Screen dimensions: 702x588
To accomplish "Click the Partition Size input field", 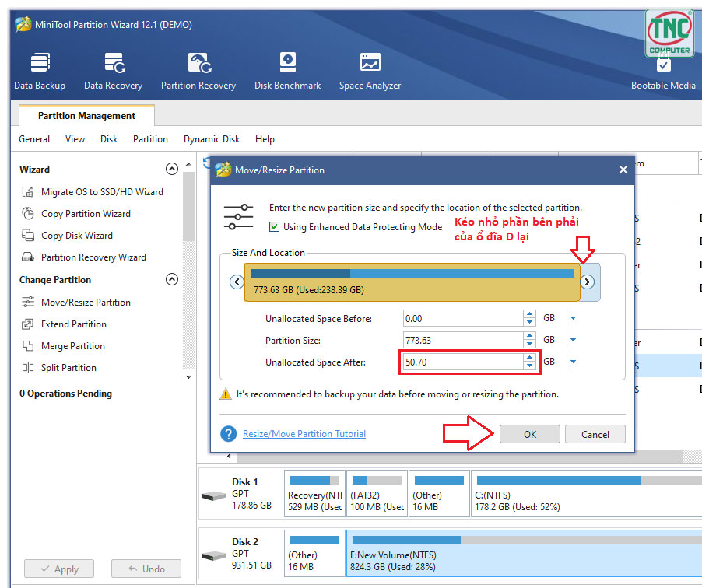I will [463, 340].
